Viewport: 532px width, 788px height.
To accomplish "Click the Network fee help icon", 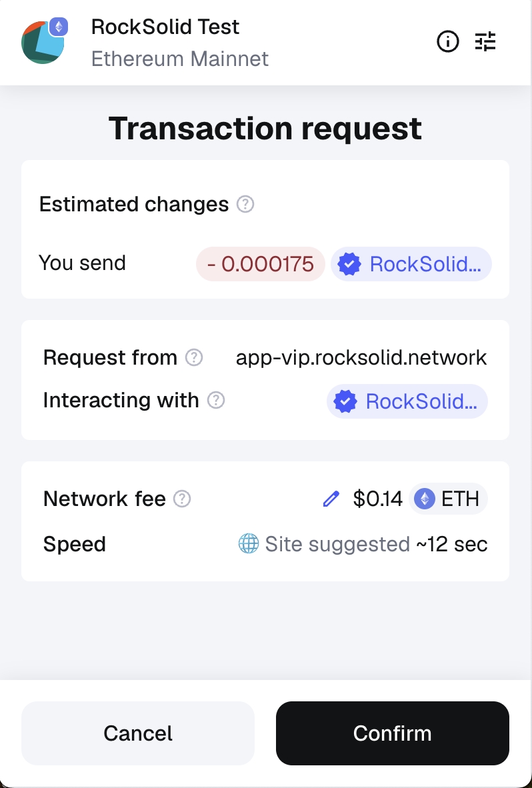I will point(182,499).
